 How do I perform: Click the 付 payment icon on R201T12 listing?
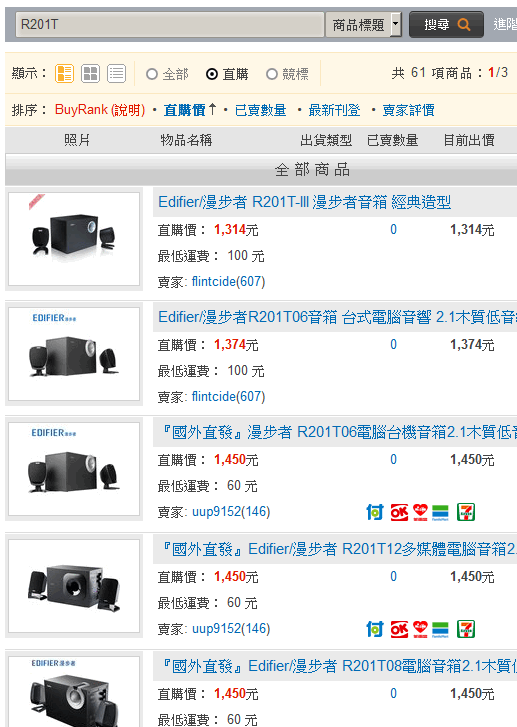coord(375,629)
